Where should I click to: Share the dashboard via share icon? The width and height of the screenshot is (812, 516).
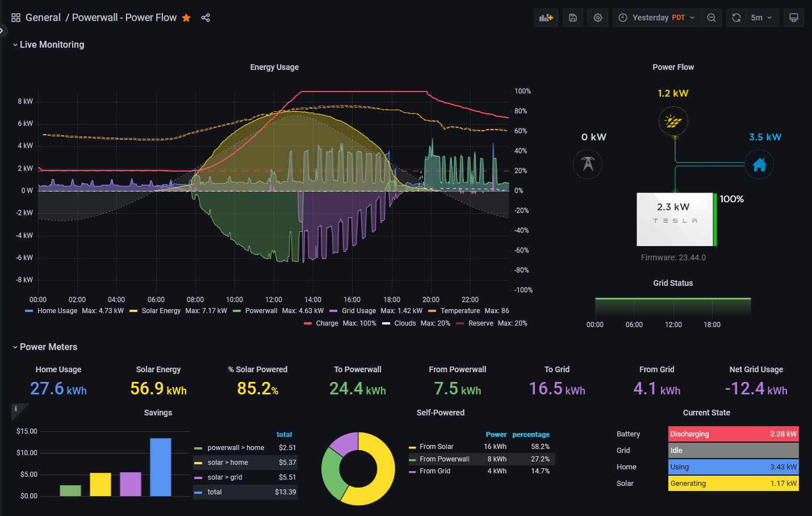206,18
